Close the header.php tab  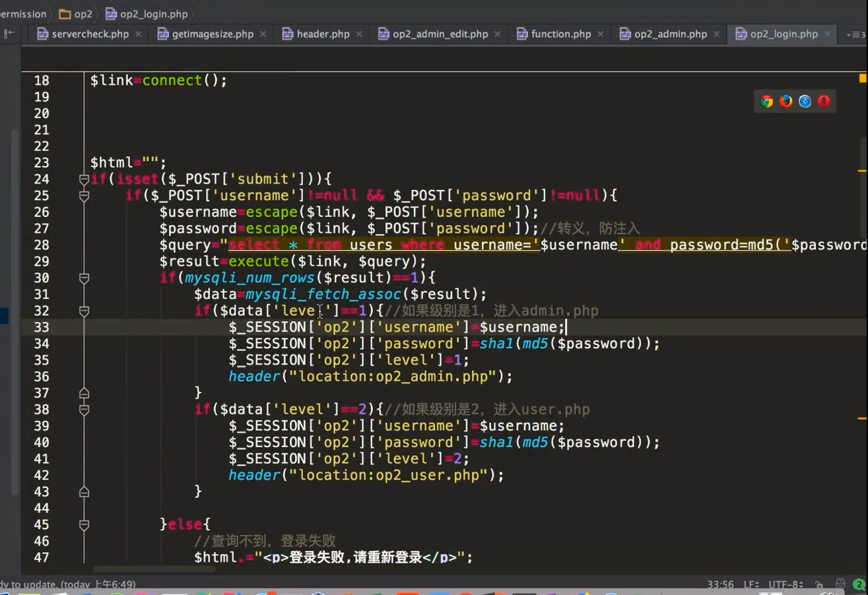click(x=359, y=34)
